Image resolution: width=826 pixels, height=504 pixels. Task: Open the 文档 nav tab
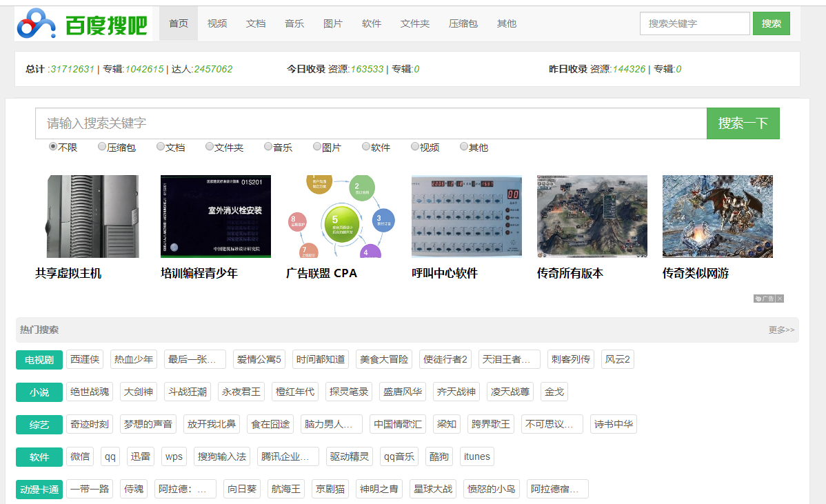(x=256, y=23)
